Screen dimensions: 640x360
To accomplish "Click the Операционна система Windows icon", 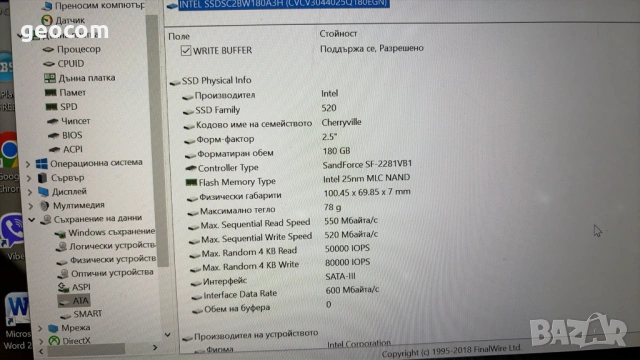I will coord(42,164).
